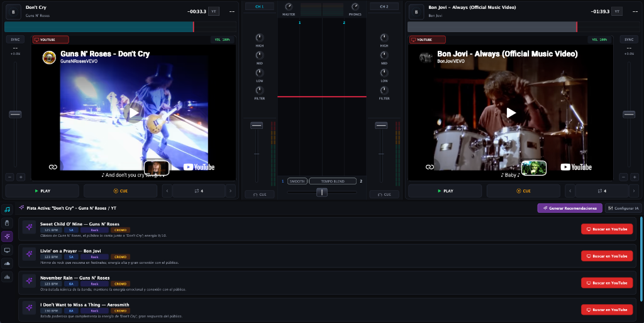
Task: Open the equalizer bars sidebar icon
Action: [x=7, y=277]
